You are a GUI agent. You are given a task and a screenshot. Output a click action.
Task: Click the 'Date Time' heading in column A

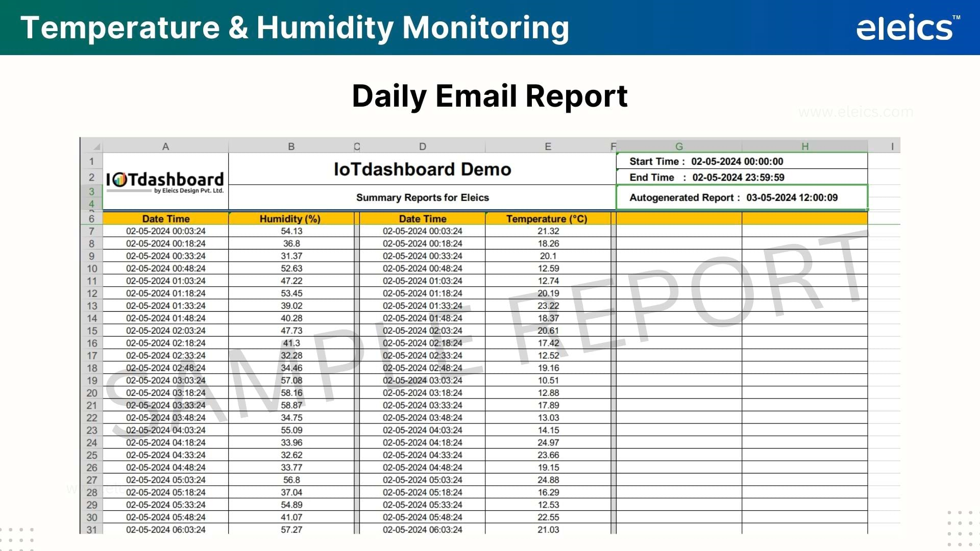[166, 219]
